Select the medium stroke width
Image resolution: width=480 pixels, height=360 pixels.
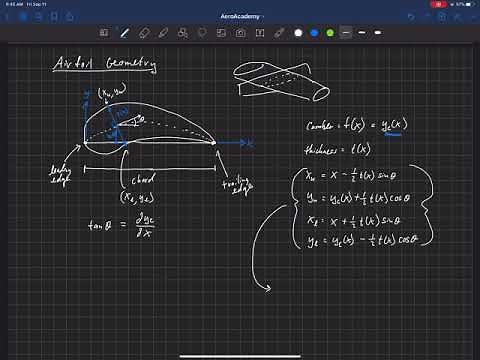[x=362, y=33]
